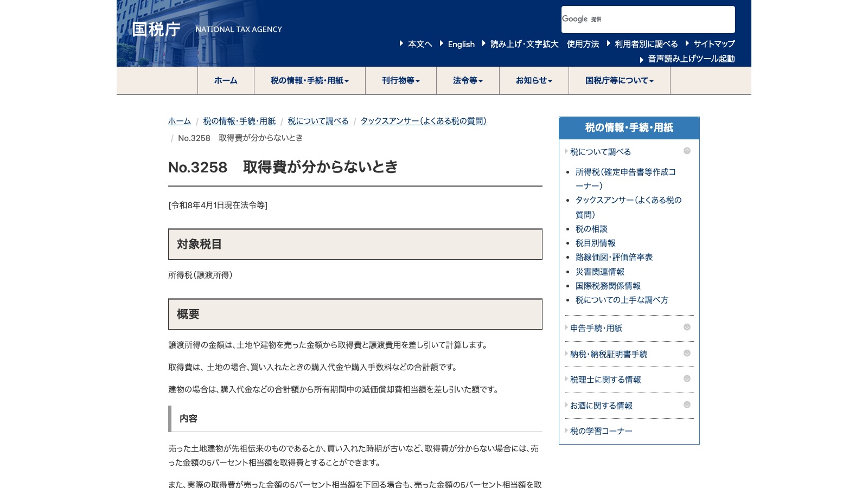Open 税理士に関する情報 in the sidebar
Image resolution: width=868 pixels, height=488 pixels.
click(x=605, y=380)
